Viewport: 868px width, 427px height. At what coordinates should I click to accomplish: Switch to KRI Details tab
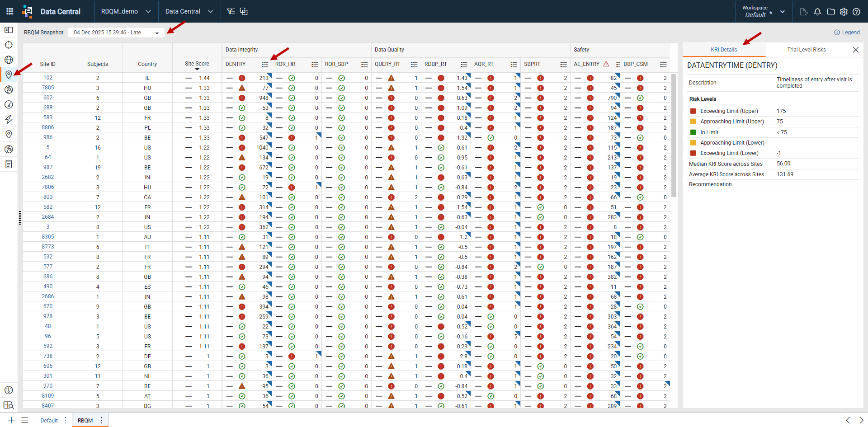[x=724, y=50]
